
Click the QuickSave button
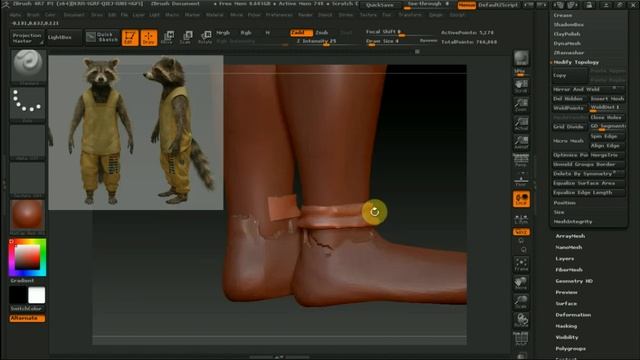(x=380, y=5)
